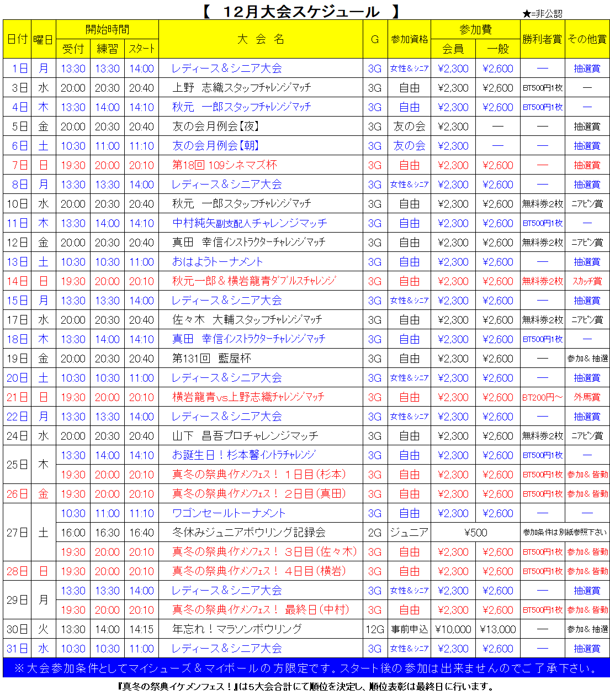Click 第131回 藍屋杯 tournament name
The height and width of the screenshot is (700, 610).
tap(211, 359)
